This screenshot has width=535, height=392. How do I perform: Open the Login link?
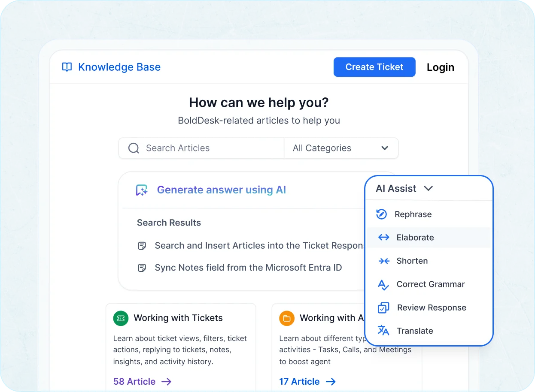(440, 67)
